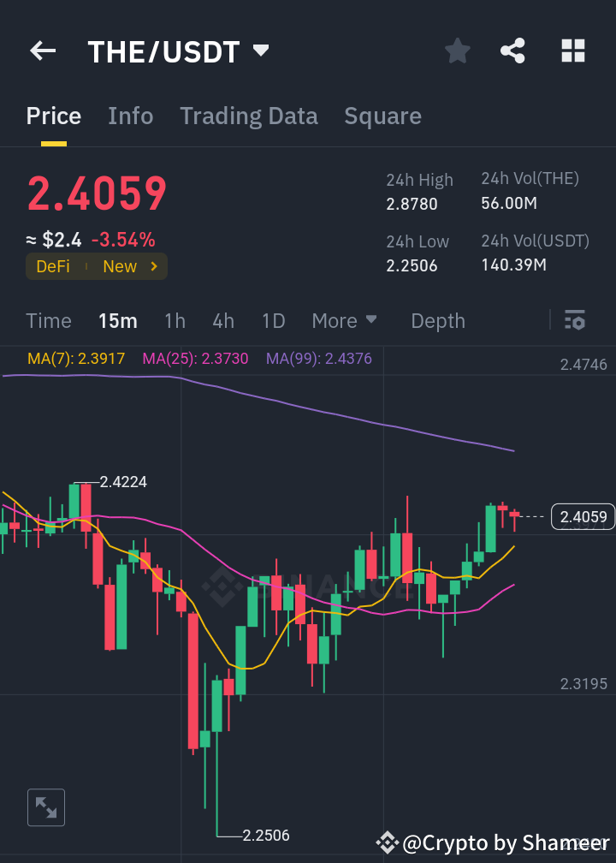This screenshot has width=616, height=863.
Task: Switch to the Trading Data tab
Action: [249, 115]
